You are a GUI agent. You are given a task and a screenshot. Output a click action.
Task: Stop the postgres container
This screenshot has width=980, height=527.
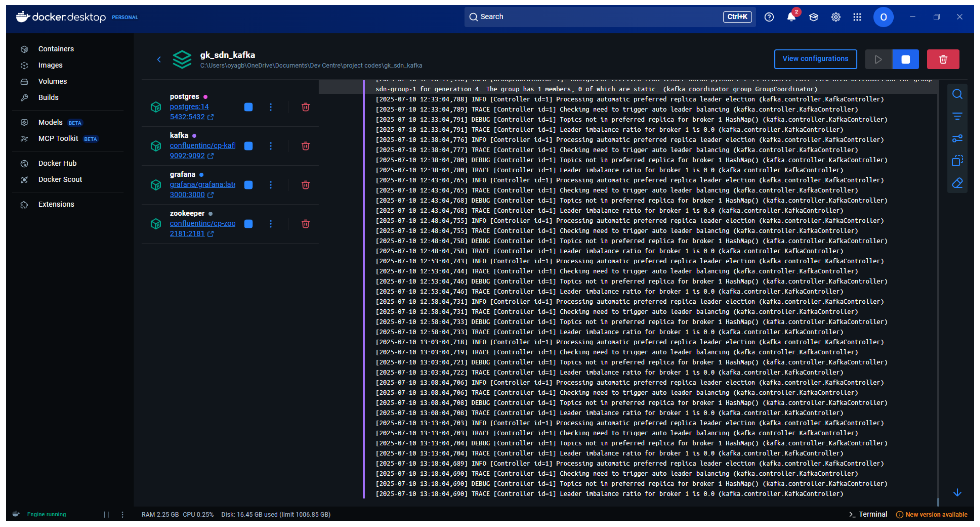tap(248, 107)
